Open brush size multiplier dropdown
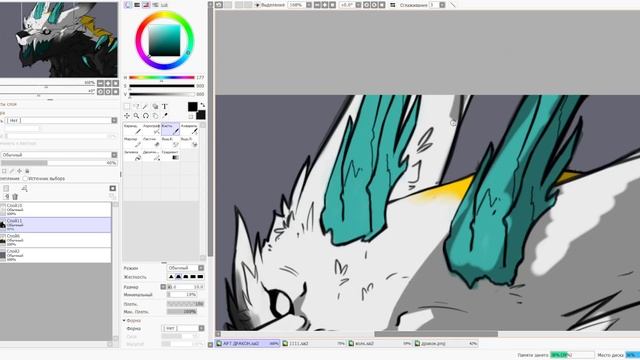The height and width of the screenshot is (360, 640). (163, 287)
